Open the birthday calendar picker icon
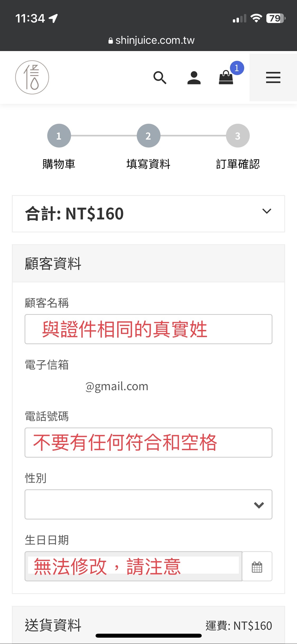Viewport: 297px width, 644px height. point(257,567)
